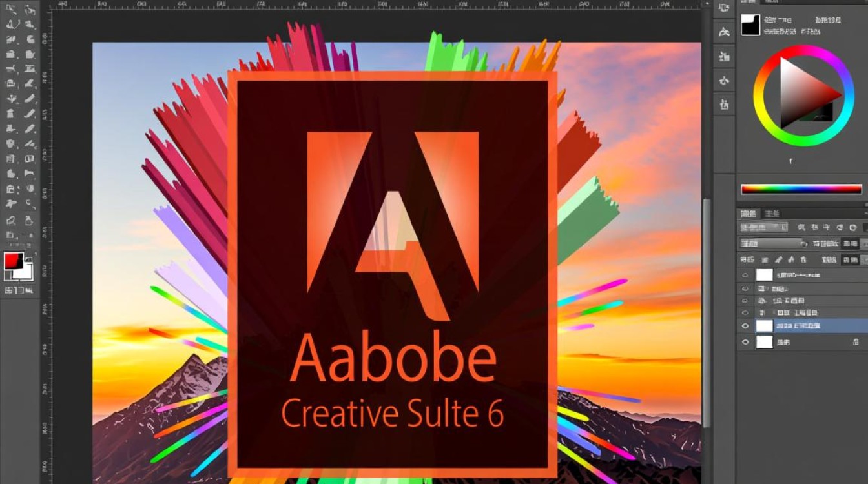Click the rainbow hue bar below the color wheel
The height and width of the screenshot is (484, 868).
pyautogui.click(x=801, y=189)
